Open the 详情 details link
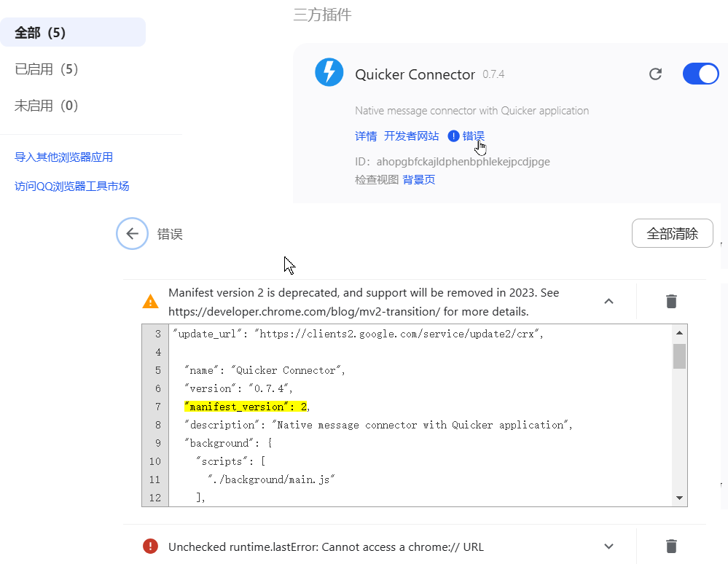This screenshot has width=728, height=564. pos(366,136)
